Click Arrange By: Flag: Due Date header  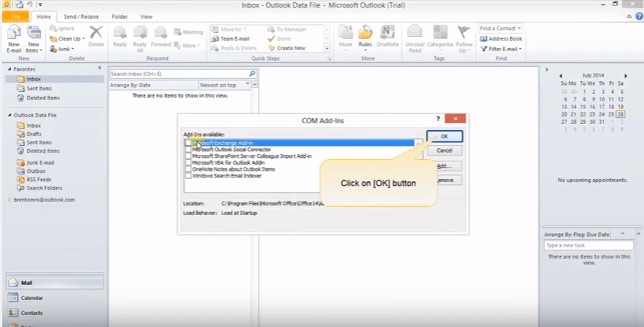[576, 235]
